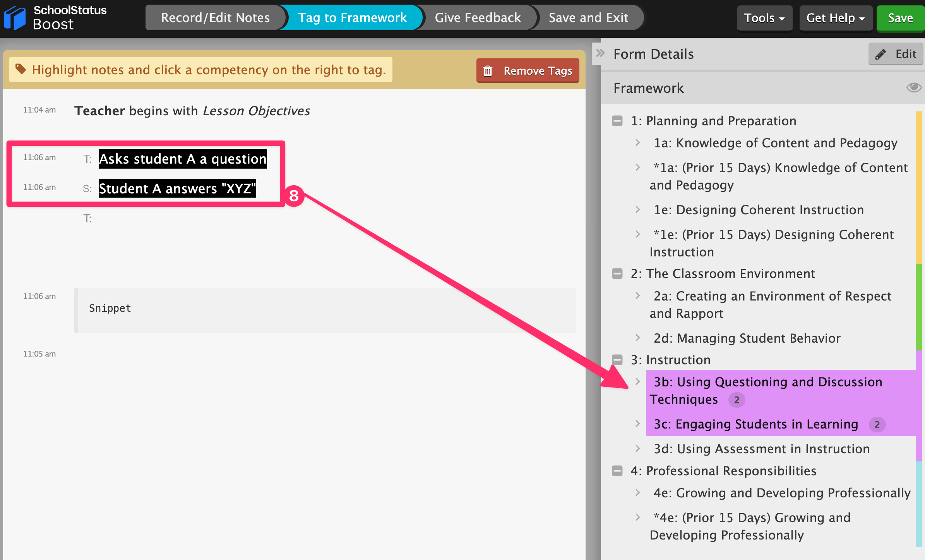Tag to 4e: Growing and Developing Professionally
The image size is (925, 560).
click(782, 493)
